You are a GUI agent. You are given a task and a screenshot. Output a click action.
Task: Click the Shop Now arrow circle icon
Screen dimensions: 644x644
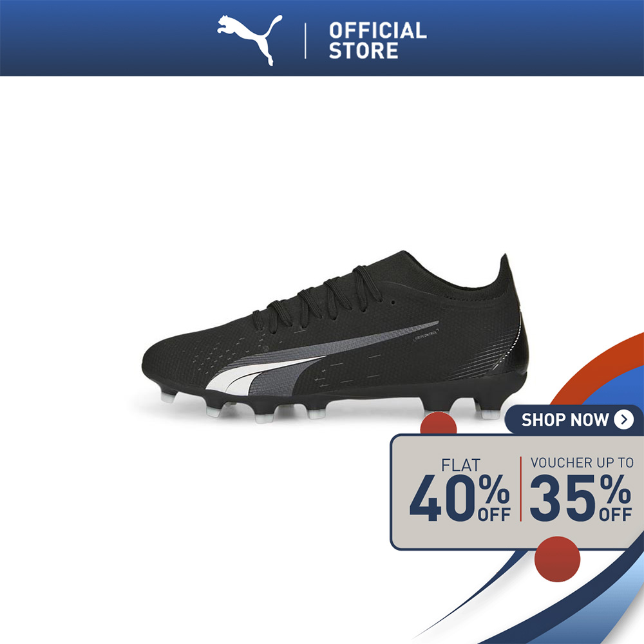point(624,419)
